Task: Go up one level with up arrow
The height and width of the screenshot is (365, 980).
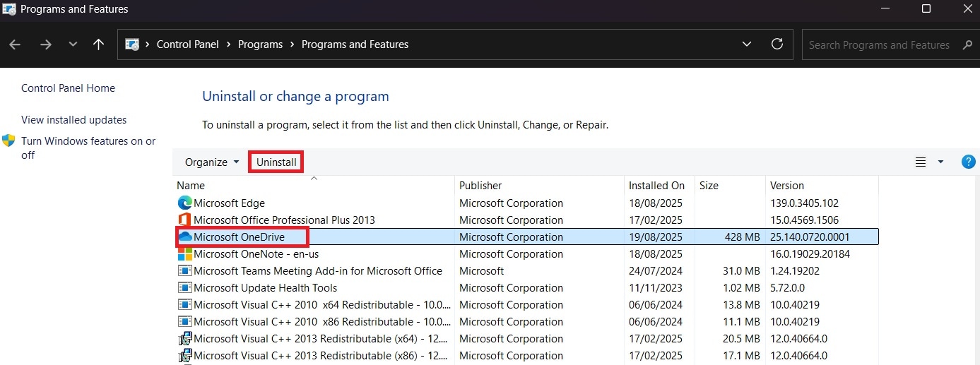Action: click(x=99, y=44)
